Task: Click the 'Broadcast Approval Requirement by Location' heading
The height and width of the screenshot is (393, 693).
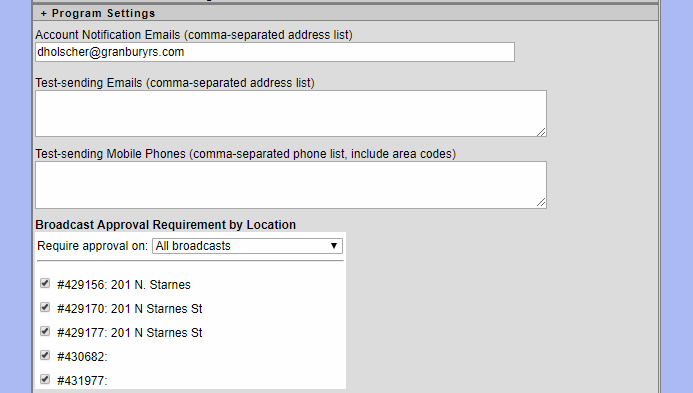Action: [x=166, y=225]
